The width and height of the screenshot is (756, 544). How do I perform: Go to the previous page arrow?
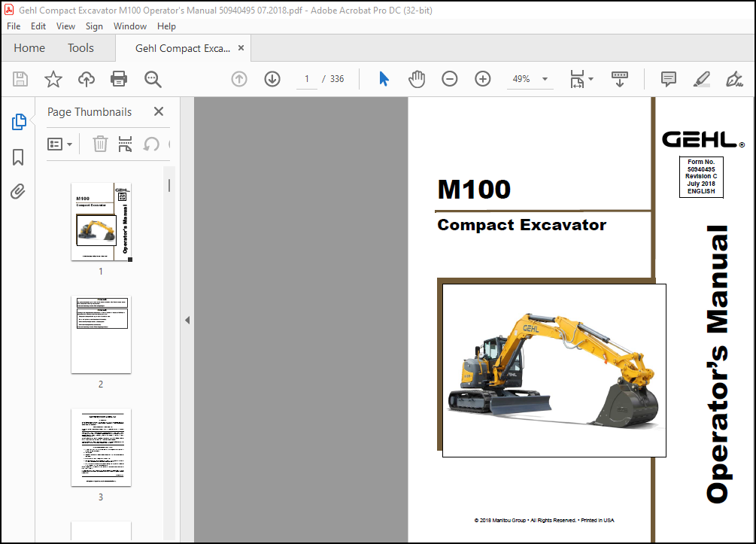click(239, 78)
